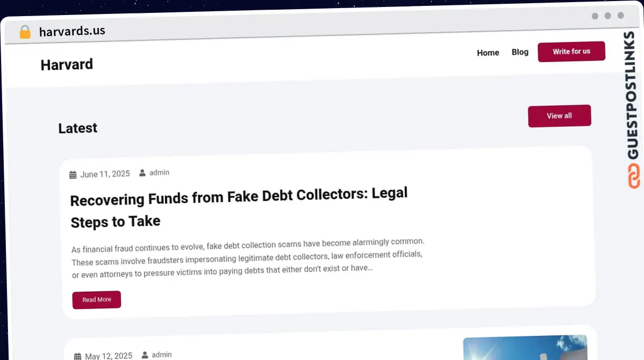Screen dimensions: 644x360
Task: Open the Blog menu item
Action: 520,52
